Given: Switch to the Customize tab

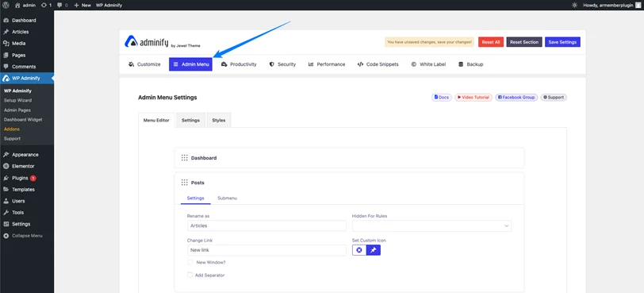Looking at the screenshot, I should pyautogui.click(x=144, y=64).
